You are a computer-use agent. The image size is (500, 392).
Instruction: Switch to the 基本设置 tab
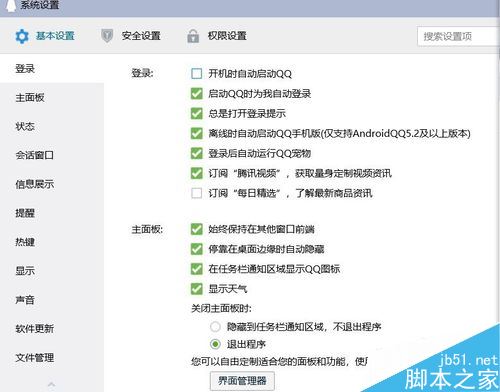point(45,36)
